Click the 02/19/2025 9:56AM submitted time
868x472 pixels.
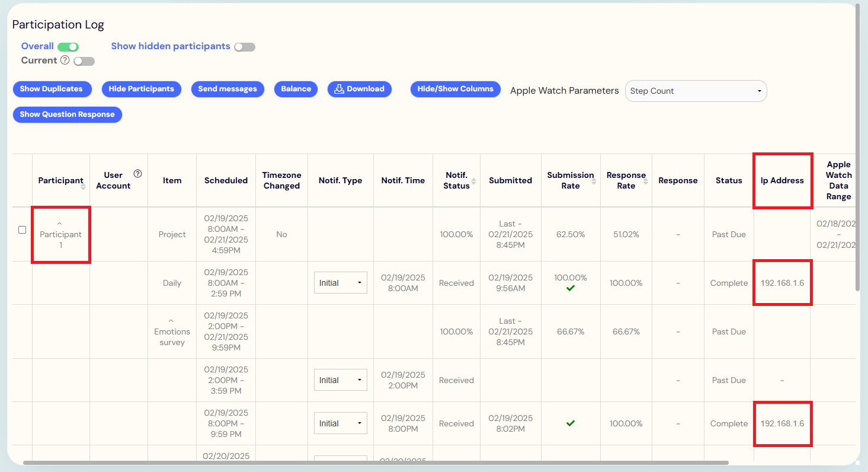pyautogui.click(x=510, y=283)
